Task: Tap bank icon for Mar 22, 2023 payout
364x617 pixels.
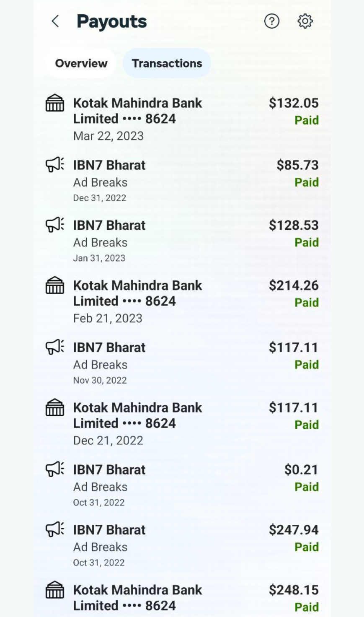Action: tap(55, 103)
